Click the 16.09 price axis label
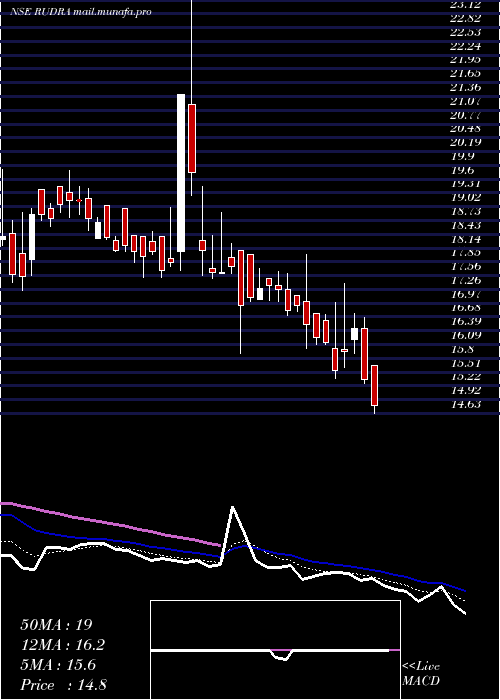 [466, 336]
